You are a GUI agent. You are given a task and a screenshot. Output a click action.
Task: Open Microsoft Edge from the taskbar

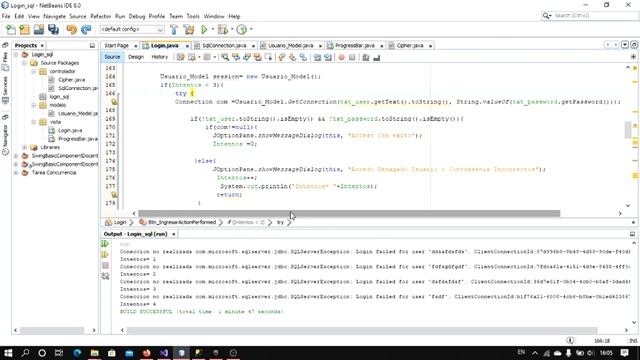tap(77, 353)
